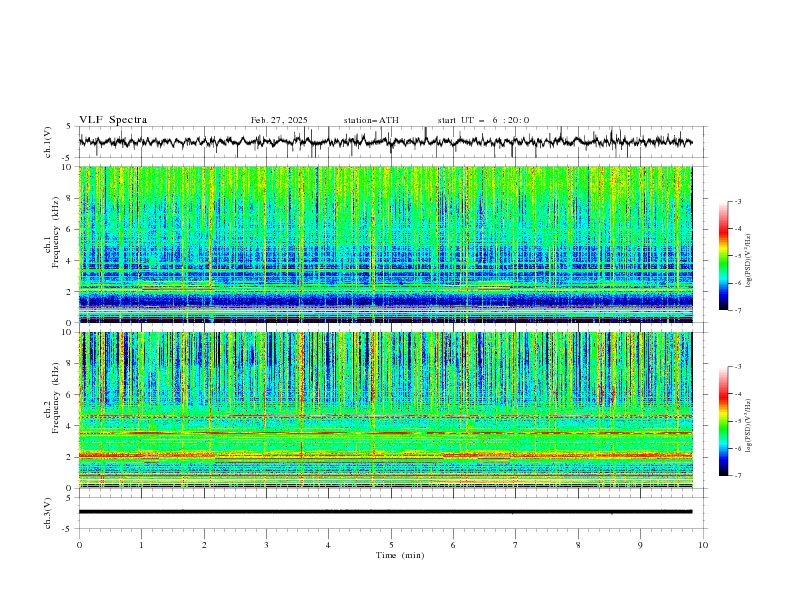The height and width of the screenshot is (612, 792).
Task: Click inside the ch.1 spectrogram panel
Action: point(385,244)
